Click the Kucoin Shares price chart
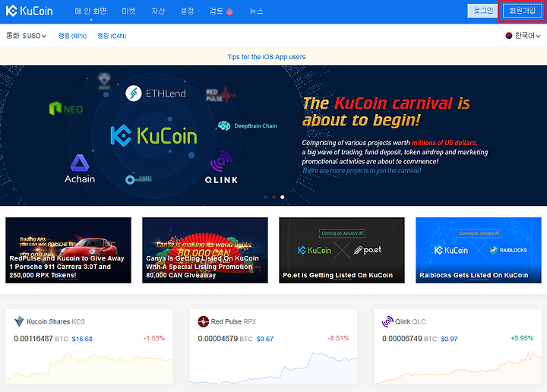547x392 pixels. tap(90, 368)
